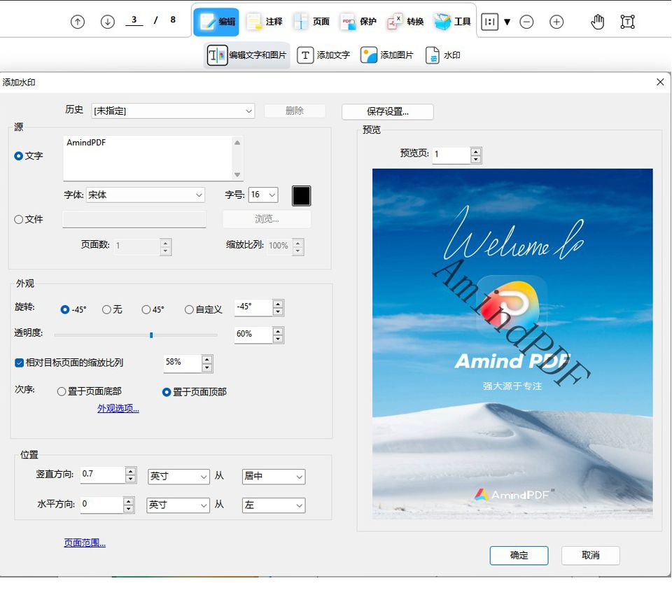Increase 预览页 page number spinner

pos(476,151)
